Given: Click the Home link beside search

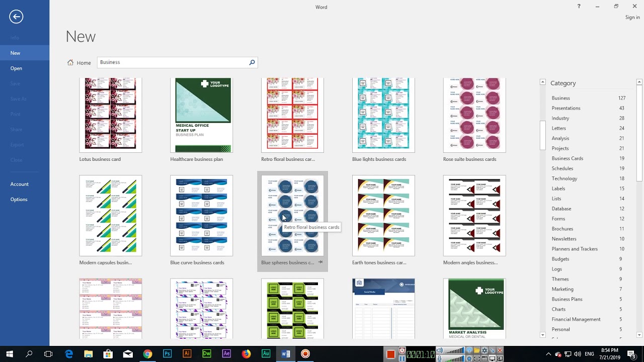Looking at the screenshot, I should pyautogui.click(x=84, y=63).
